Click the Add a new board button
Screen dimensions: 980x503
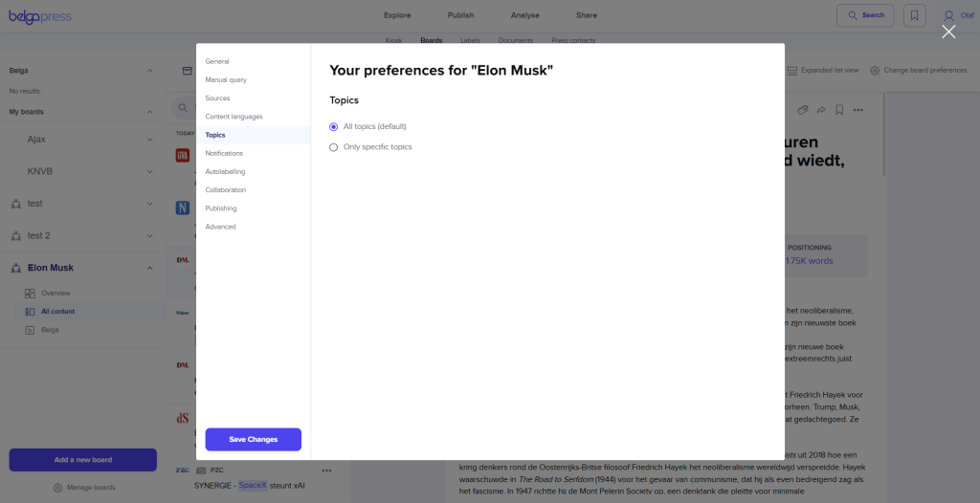click(x=82, y=460)
